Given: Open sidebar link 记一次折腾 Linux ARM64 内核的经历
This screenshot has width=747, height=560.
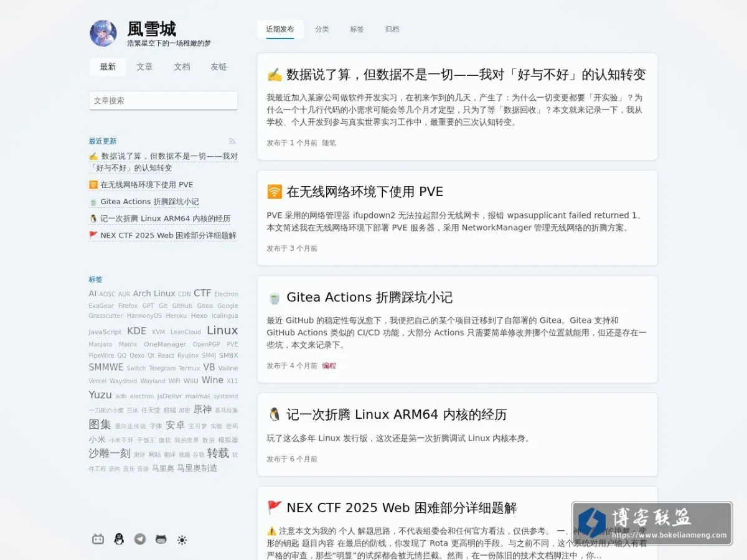Looking at the screenshot, I should point(165,218).
